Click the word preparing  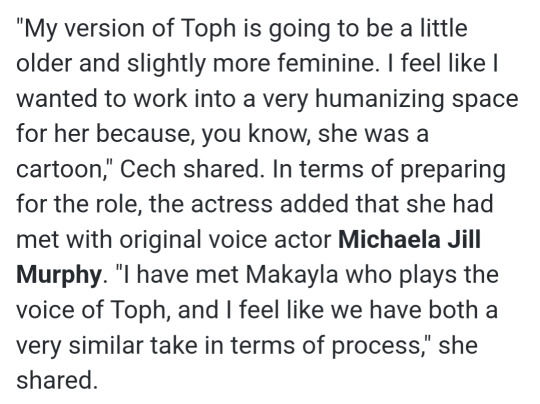click(x=454, y=171)
